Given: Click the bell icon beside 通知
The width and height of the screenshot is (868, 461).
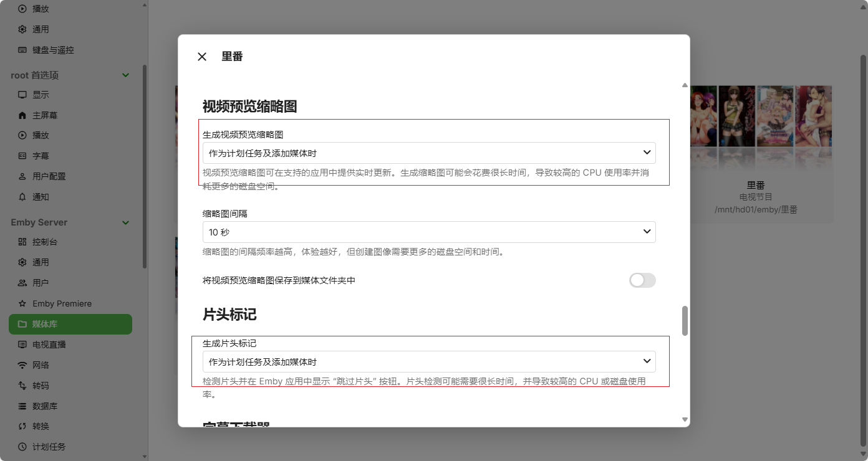Looking at the screenshot, I should point(22,197).
